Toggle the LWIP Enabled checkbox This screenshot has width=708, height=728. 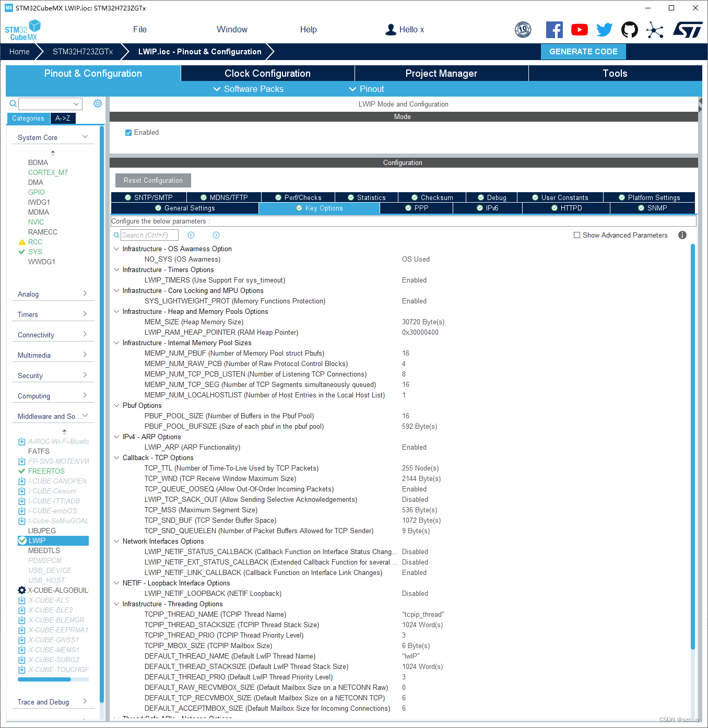coord(128,133)
